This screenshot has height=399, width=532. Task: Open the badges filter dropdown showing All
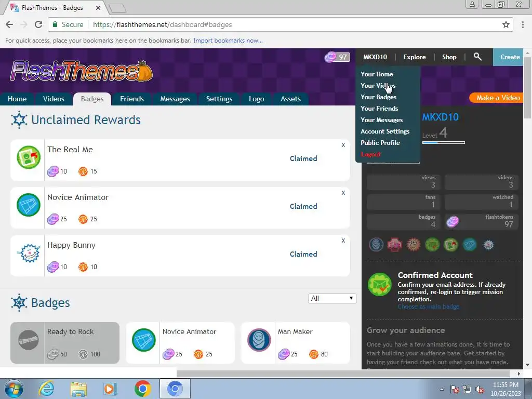click(x=332, y=298)
